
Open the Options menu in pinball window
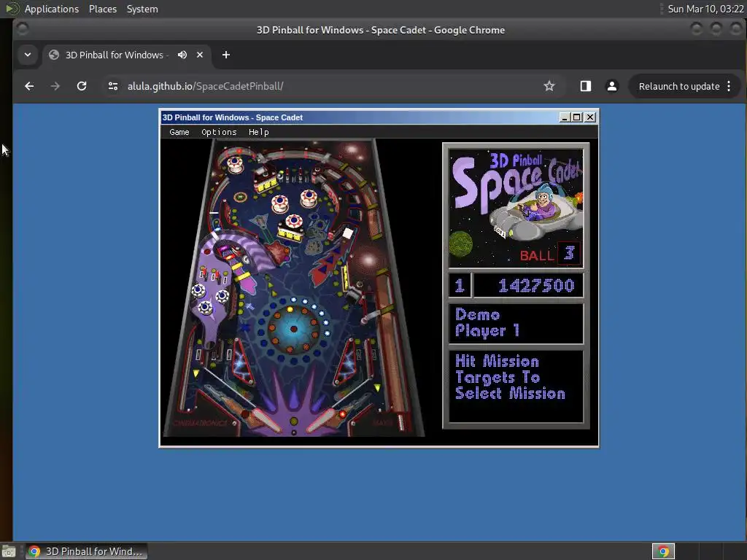tap(219, 132)
